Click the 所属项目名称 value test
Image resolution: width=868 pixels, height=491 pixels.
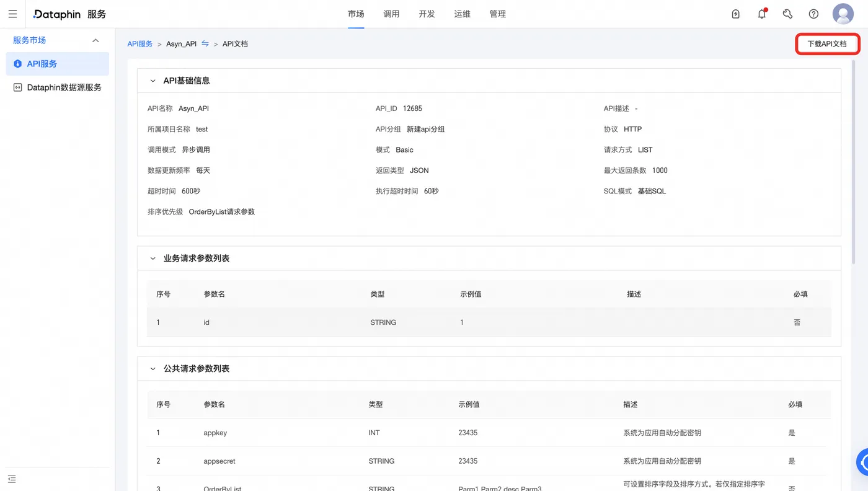click(x=202, y=129)
